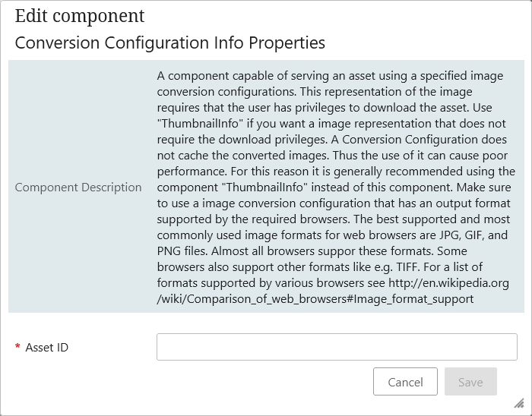The image size is (532, 416).
Task: Click the Asset ID label
Action: point(47,348)
